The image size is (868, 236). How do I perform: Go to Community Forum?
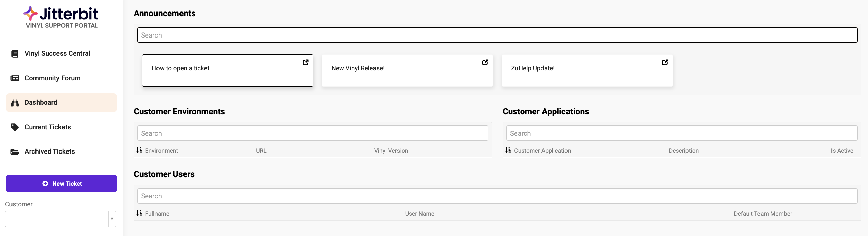point(62,78)
